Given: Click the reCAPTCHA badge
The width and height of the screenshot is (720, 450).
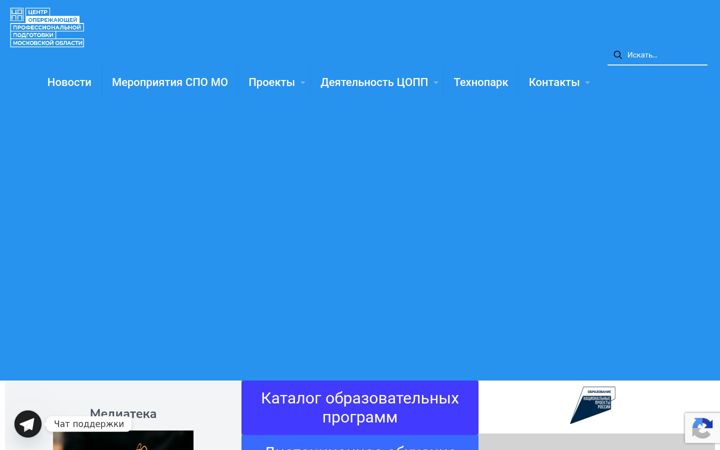Looking at the screenshot, I should pyautogui.click(x=702, y=428).
